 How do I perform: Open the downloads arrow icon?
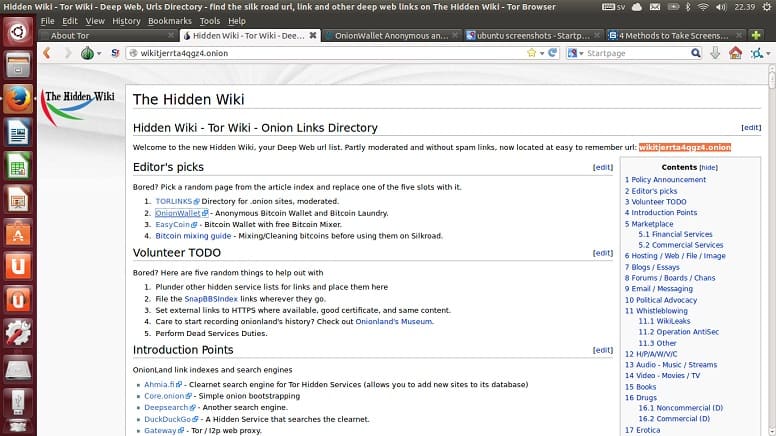715,53
